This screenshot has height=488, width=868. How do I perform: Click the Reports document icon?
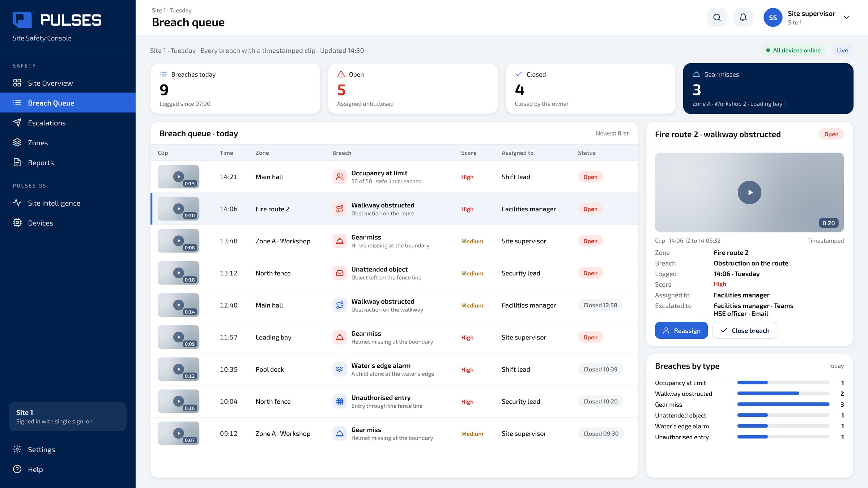[x=17, y=162]
